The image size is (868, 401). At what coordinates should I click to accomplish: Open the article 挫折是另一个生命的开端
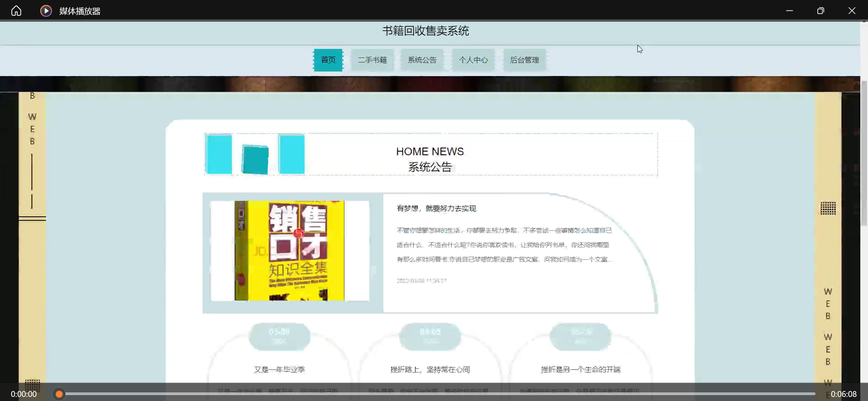pos(580,369)
